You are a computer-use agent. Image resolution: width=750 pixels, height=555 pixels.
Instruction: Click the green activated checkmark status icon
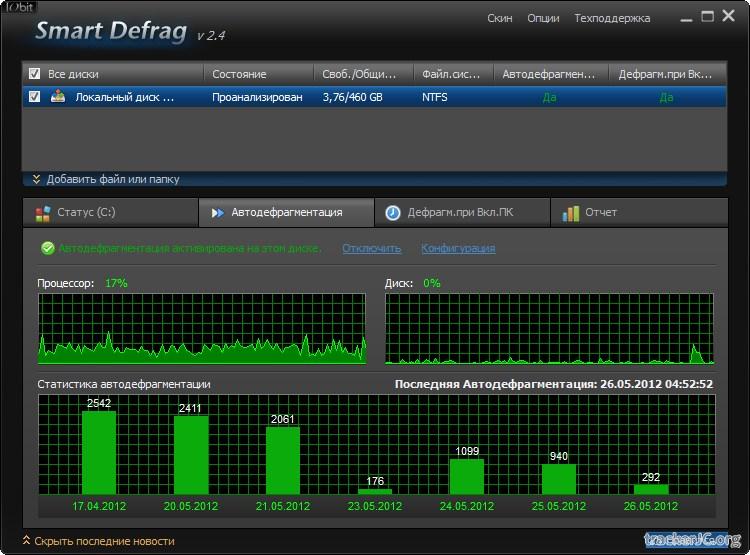47,248
